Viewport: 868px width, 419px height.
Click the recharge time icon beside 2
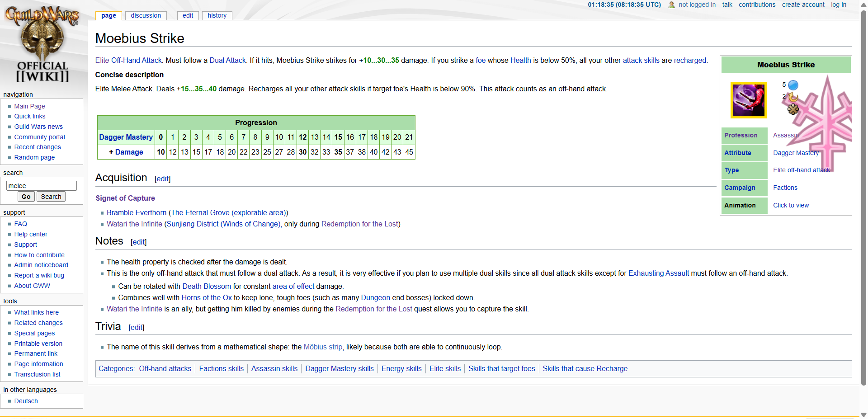(x=793, y=97)
